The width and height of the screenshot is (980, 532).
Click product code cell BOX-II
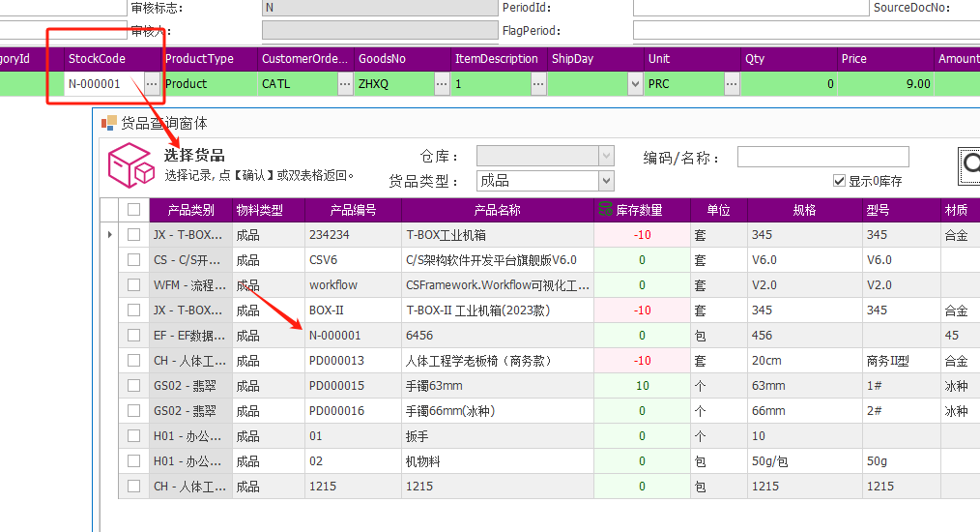pos(353,310)
